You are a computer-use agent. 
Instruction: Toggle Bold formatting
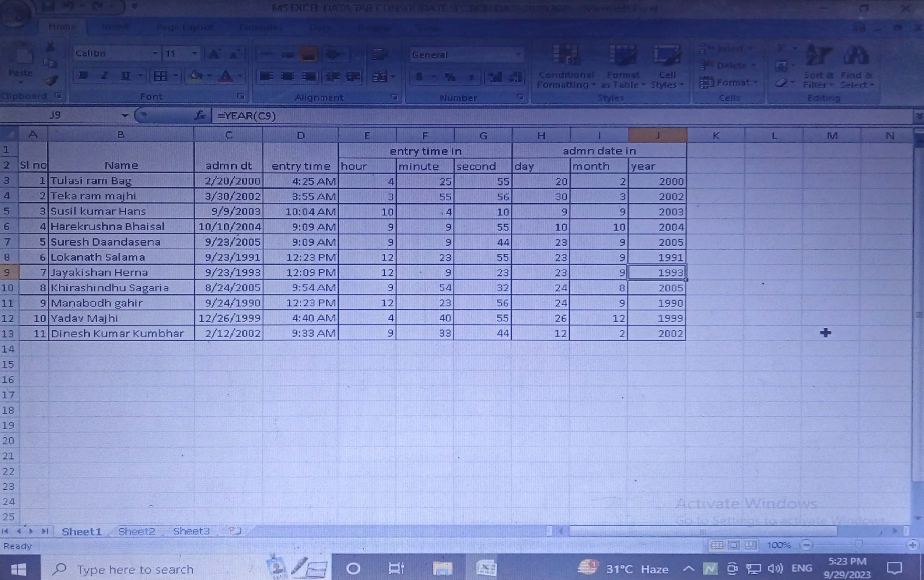coord(83,76)
